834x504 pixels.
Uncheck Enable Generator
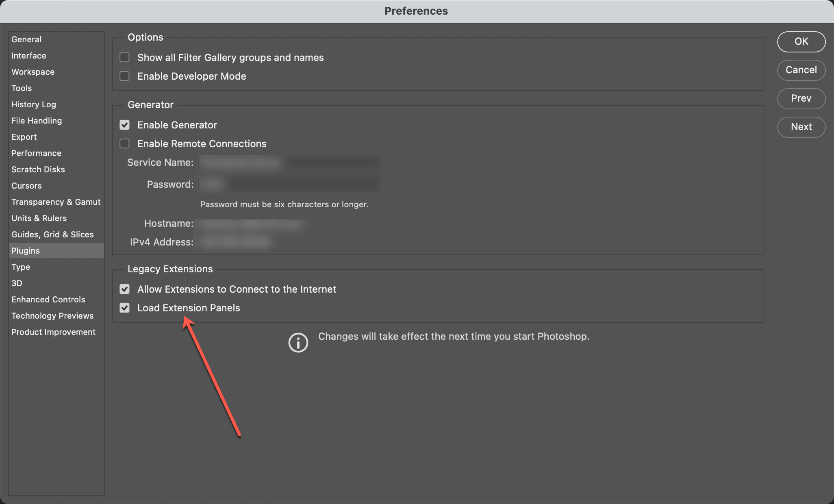coord(124,125)
